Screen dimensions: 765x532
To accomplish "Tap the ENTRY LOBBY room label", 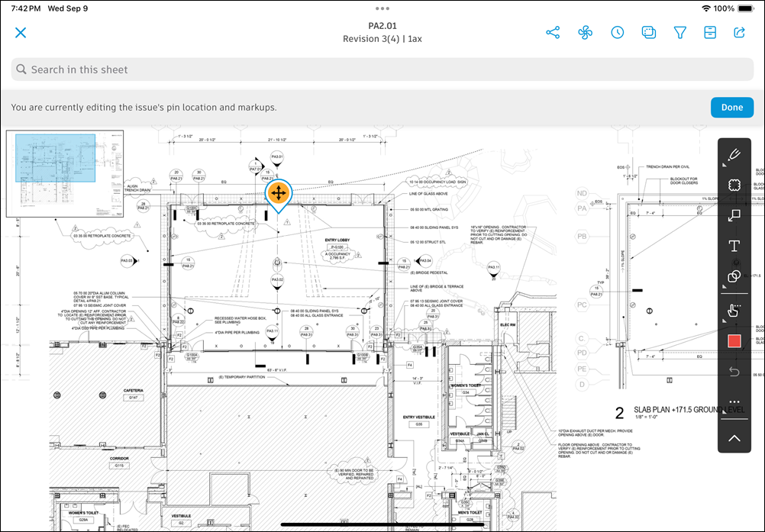I will [337, 240].
